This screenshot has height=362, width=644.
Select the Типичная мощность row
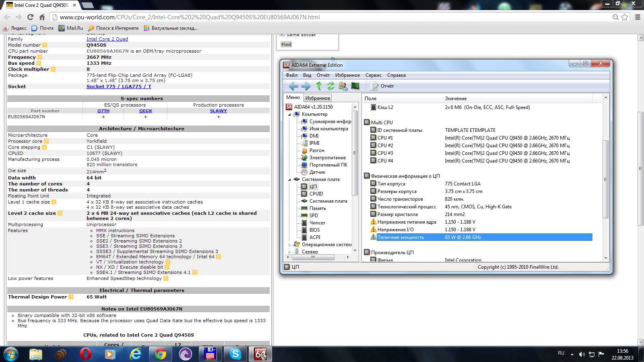(481, 237)
